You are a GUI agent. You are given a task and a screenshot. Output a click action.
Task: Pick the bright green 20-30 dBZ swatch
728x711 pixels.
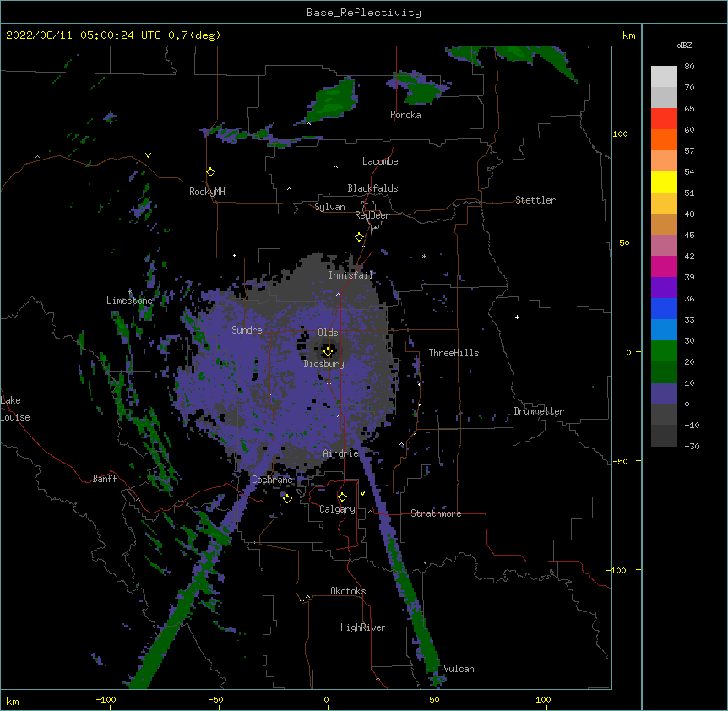click(x=664, y=351)
